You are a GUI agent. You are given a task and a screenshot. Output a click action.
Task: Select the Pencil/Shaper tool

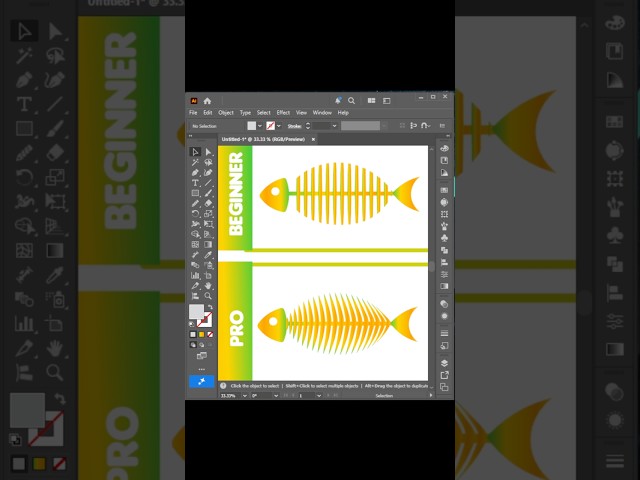click(x=195, y=203)
